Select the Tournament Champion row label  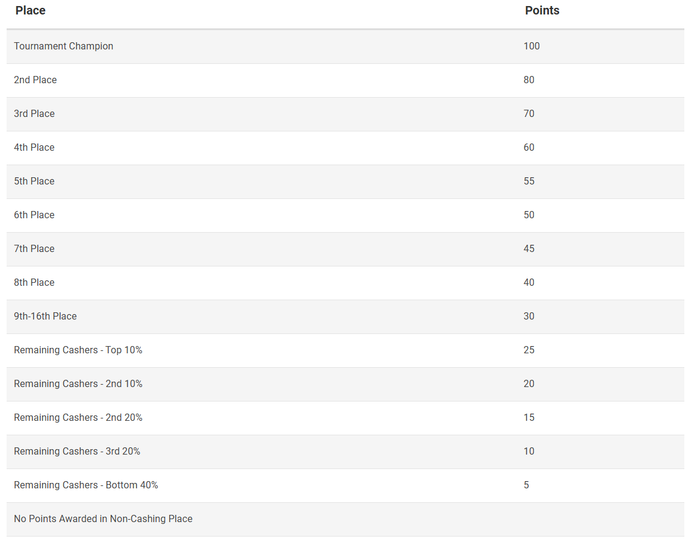(64, 46)
